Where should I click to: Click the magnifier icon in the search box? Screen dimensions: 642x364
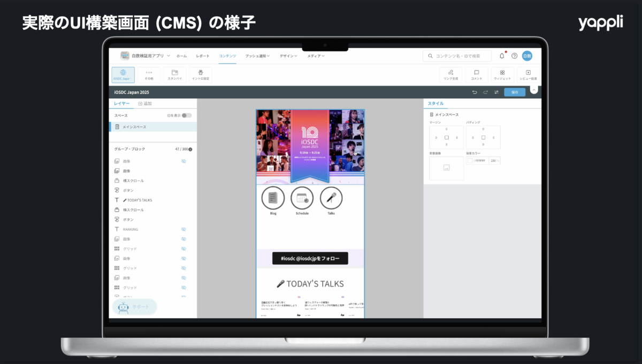click(x=430, y=56)
